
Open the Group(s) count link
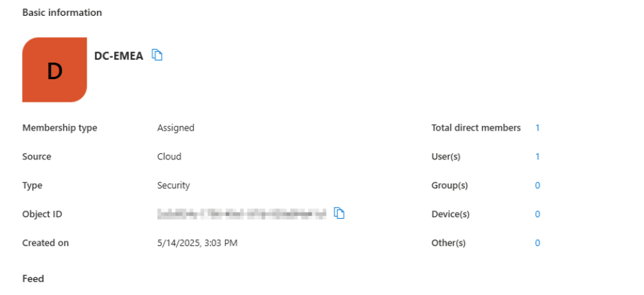[537, 186]
